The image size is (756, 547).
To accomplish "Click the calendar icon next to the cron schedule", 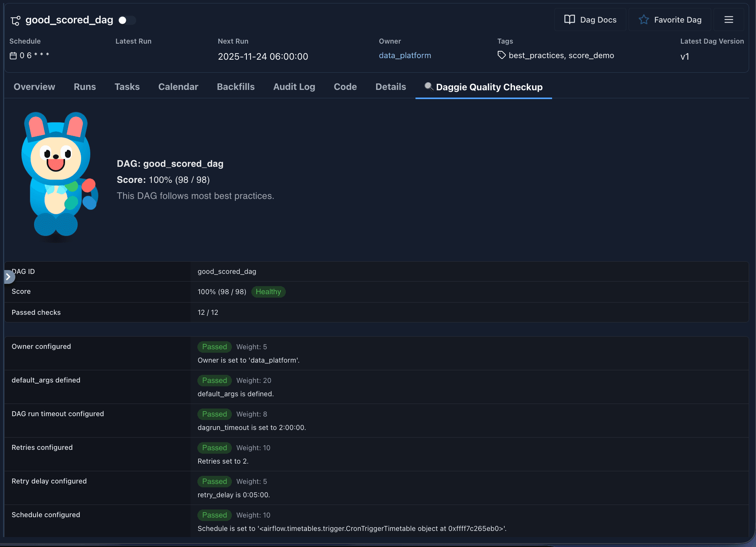I will coord(13,55).
